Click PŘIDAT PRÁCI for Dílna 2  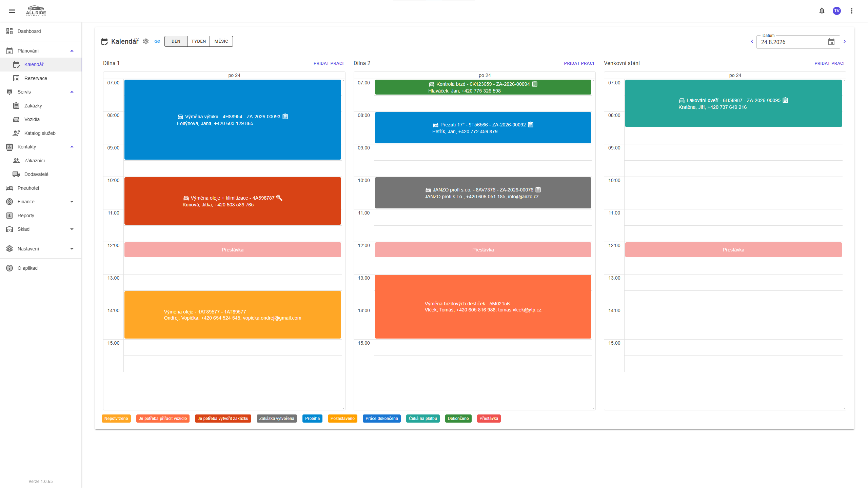tap(579, 63)
